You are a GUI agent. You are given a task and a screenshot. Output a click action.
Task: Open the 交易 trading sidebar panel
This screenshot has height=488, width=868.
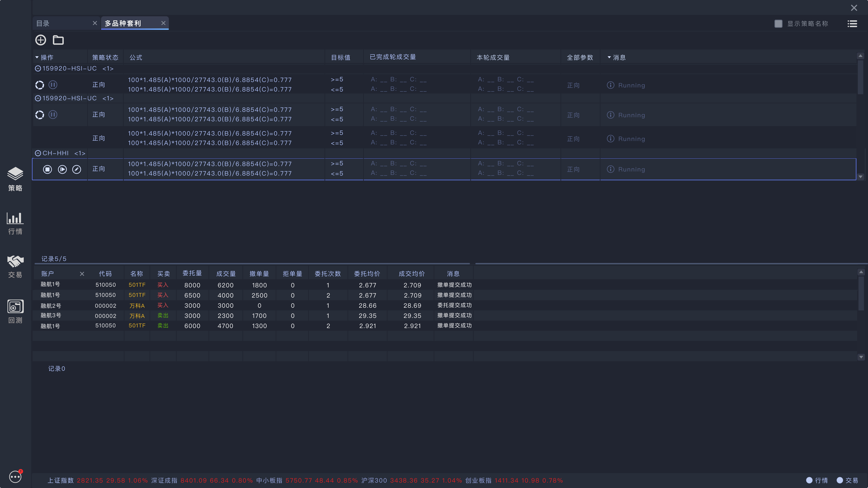coord(15,267)
